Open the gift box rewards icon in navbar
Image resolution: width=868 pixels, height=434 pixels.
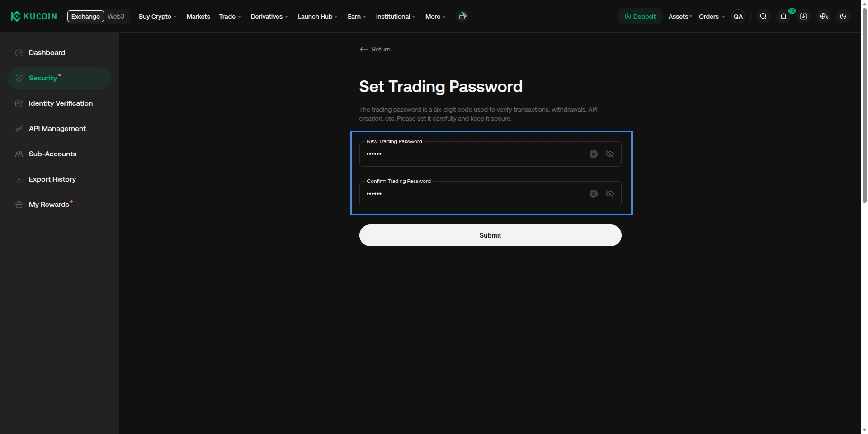(462, 16)
